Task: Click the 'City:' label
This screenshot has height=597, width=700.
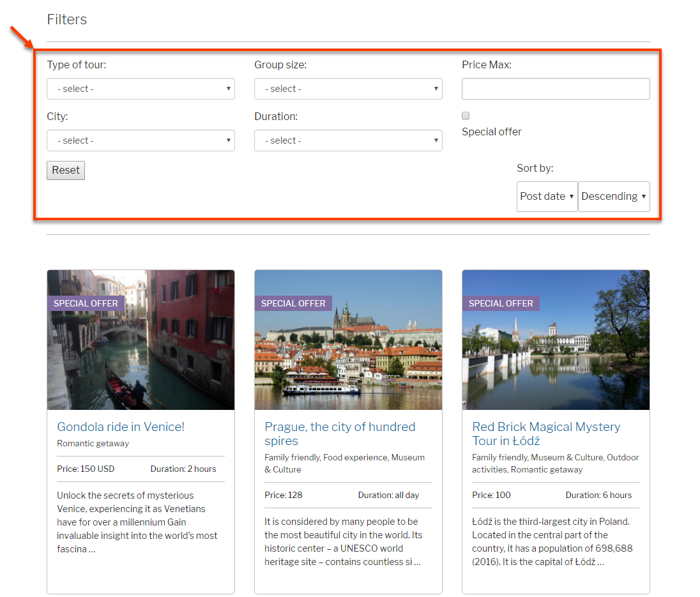Action: click(x=57, y=116)
